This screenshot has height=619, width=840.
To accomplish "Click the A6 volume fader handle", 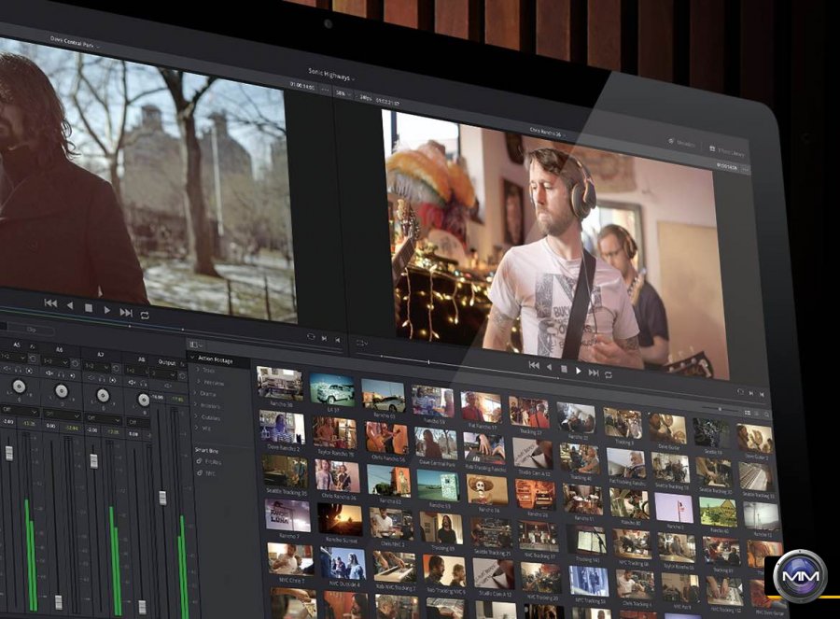I will point(59,602).
